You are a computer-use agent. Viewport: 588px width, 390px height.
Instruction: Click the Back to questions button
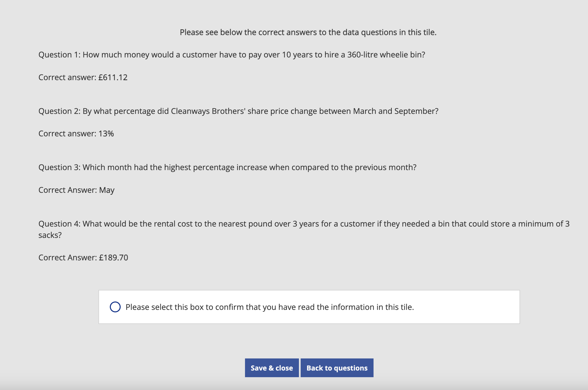pyautogui.click(x=337, y=368)
